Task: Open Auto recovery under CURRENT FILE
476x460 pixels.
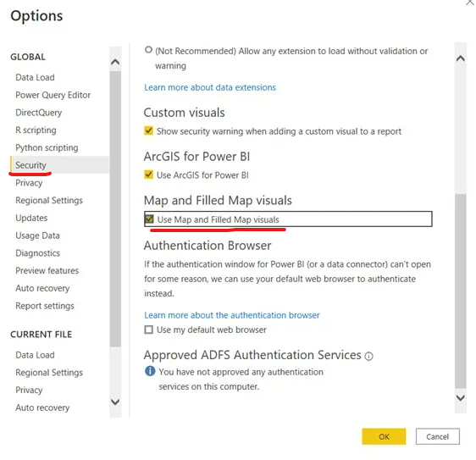Action: tap(42, 407)
